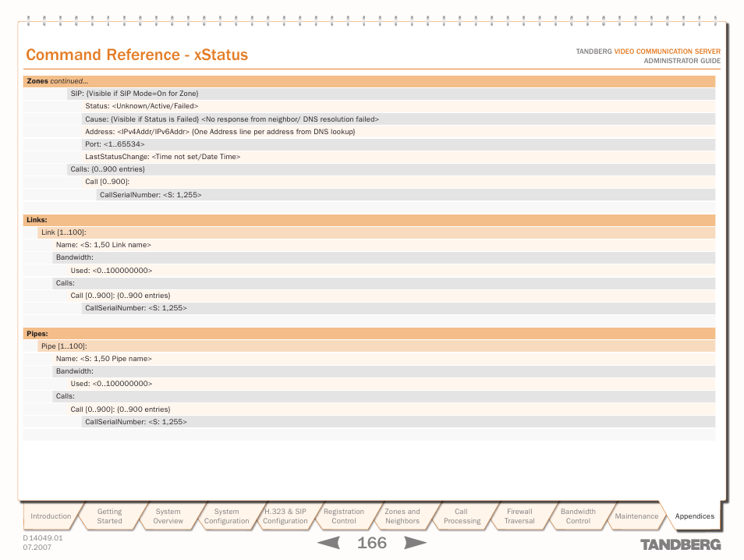Screen dimensions: 744x560
Task: Click the 07.2007 date text
Action: pos(37,548)
